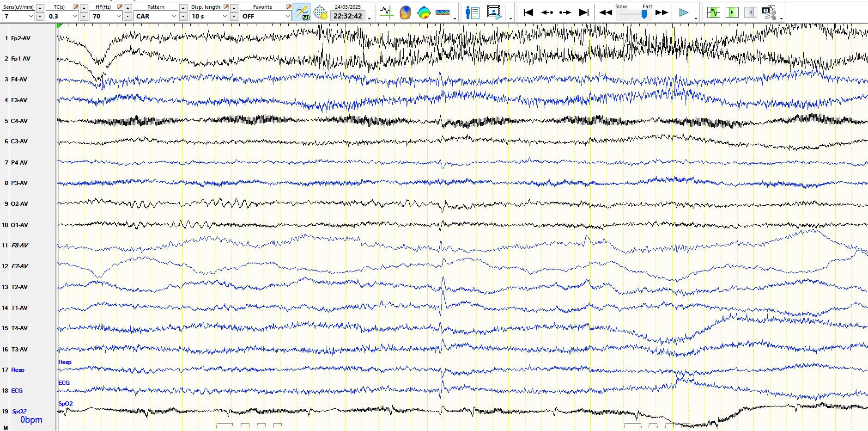Open the patient video playback icon
The image size is (868, 431).
[x=494, y=12]
